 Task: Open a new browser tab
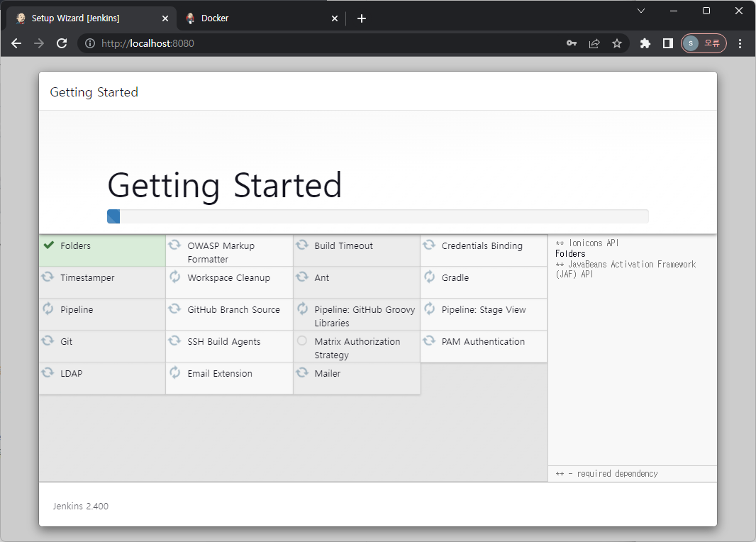coord(362,18)
